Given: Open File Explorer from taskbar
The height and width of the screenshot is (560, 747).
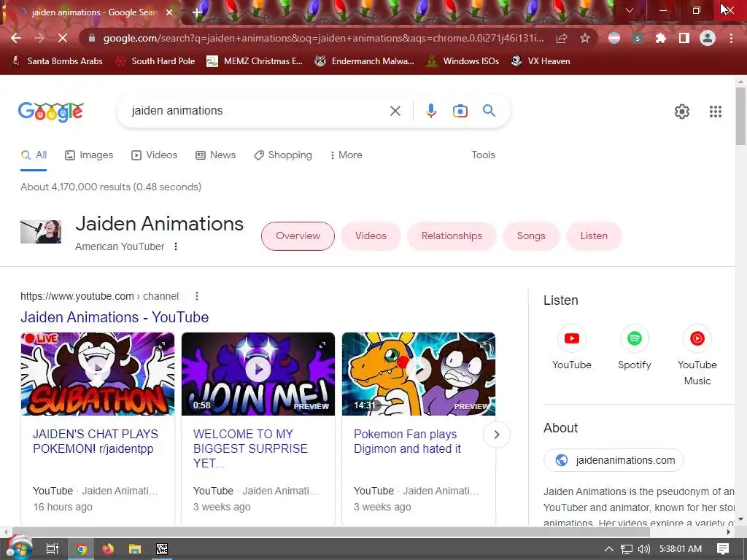Looking at the screenshot, I should [135, 549].
